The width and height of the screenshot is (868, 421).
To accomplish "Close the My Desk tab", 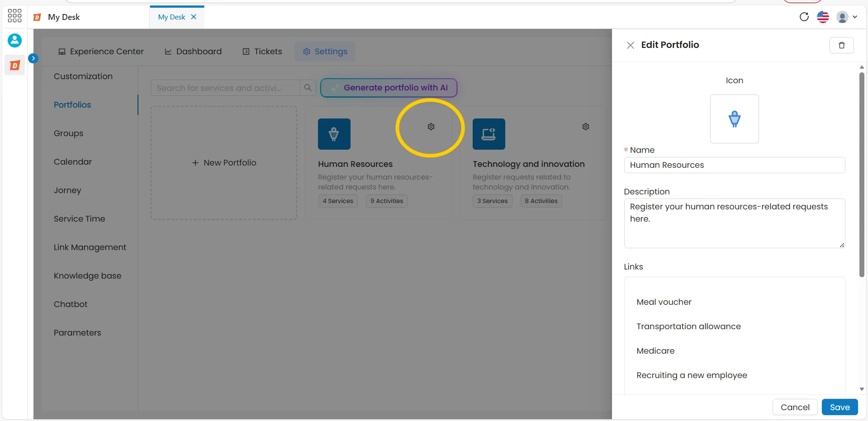I will 194,17.
